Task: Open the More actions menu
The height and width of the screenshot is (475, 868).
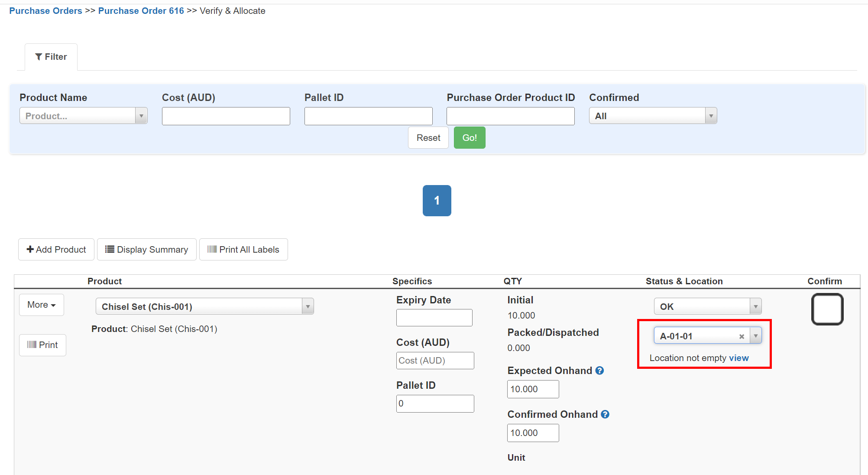Action: tap(42, 305)
